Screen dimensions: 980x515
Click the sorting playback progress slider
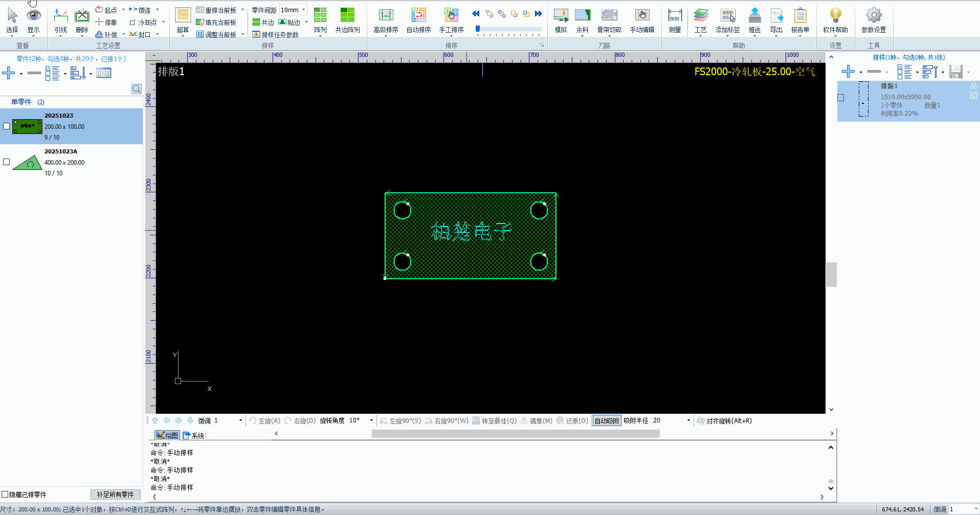coord(508,29)
